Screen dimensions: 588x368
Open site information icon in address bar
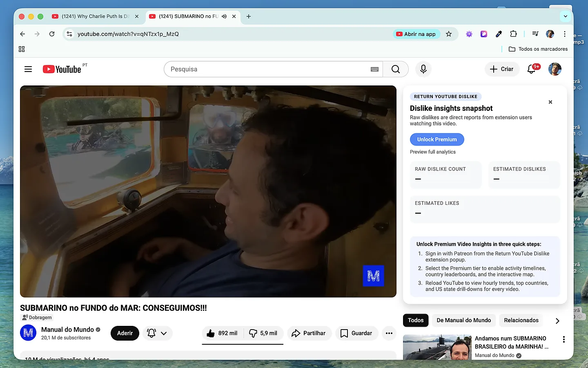69,34
